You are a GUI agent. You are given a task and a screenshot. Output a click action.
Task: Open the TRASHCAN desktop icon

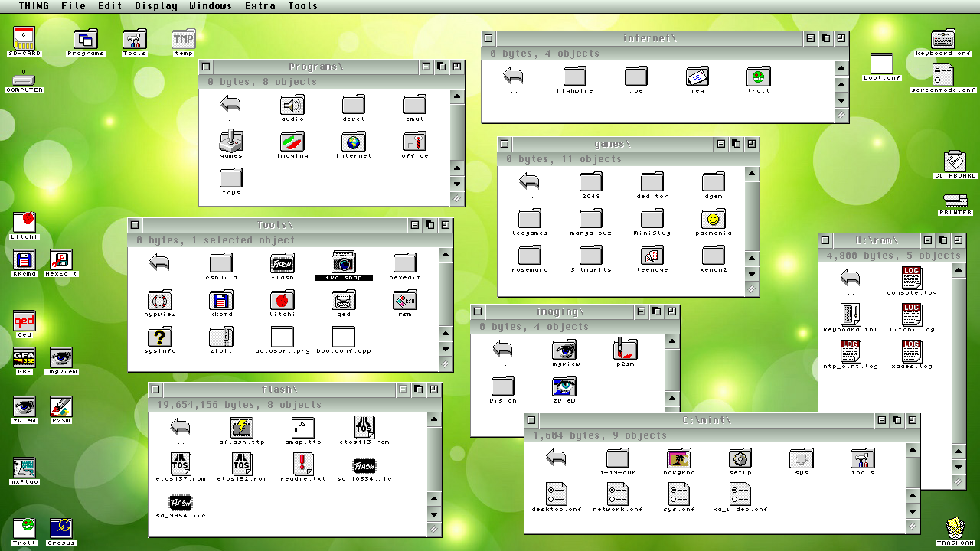click(955, 529)
